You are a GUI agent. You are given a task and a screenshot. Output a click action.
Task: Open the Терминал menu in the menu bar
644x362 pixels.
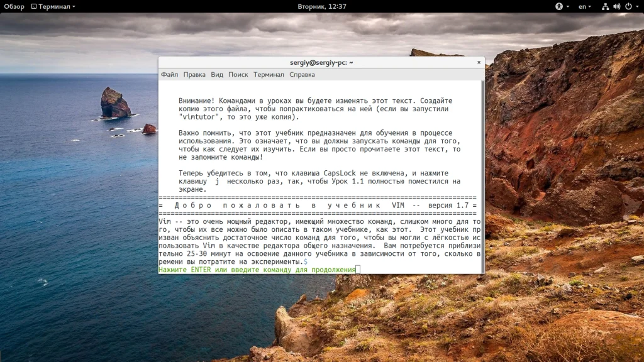[269, 74]
